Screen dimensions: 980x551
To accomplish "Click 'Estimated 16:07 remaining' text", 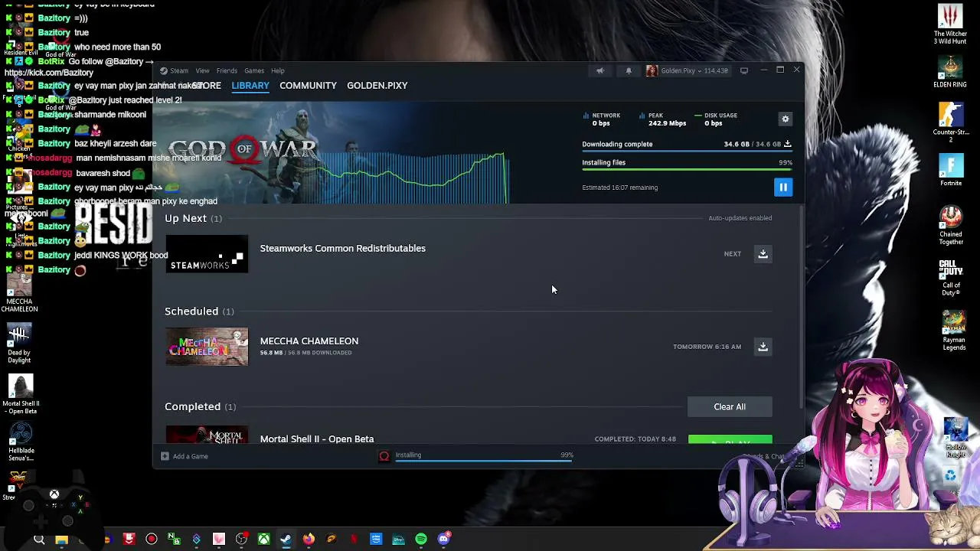I will [619, 187].
